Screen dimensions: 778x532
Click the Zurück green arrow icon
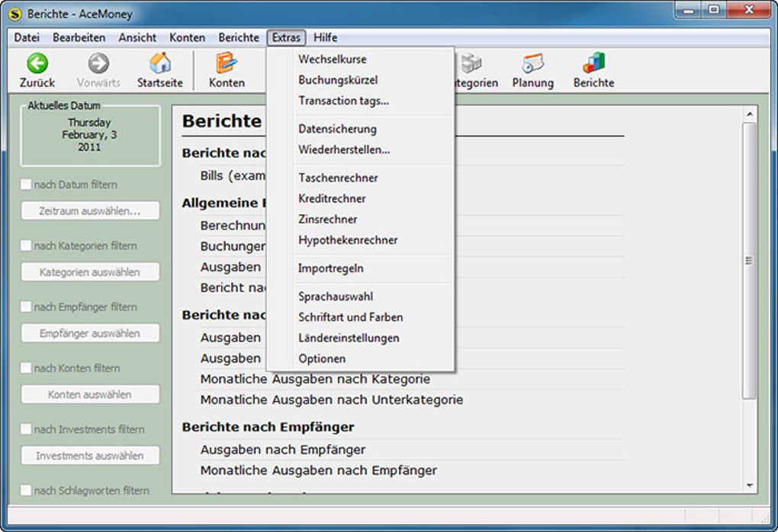[37, 63]
